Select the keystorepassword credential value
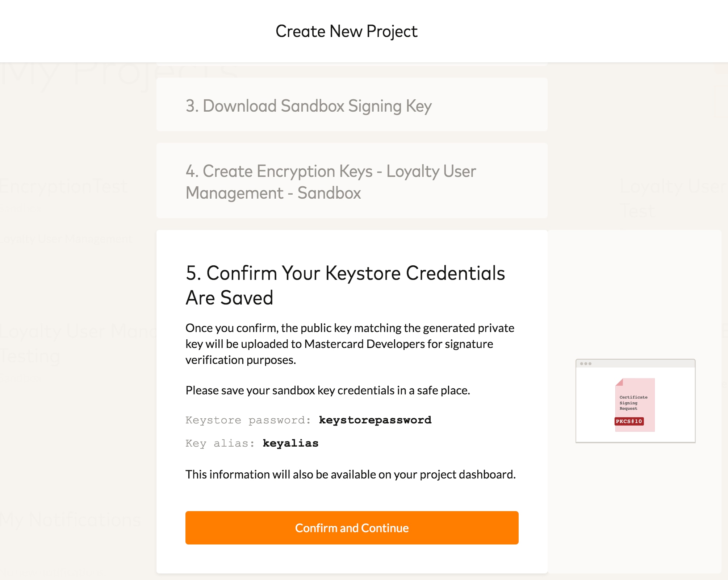This screenshot has width=728, height=580. coord(375,420)
